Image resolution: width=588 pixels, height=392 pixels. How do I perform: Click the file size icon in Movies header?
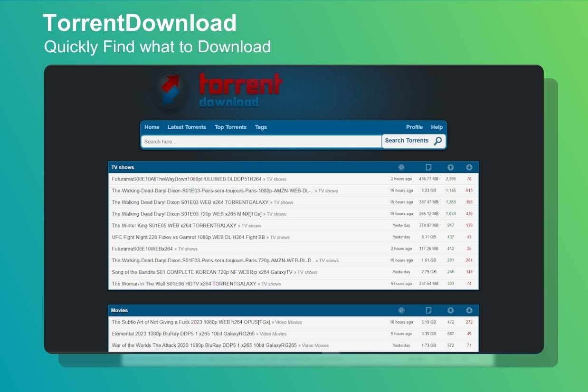tap(428, 310)
